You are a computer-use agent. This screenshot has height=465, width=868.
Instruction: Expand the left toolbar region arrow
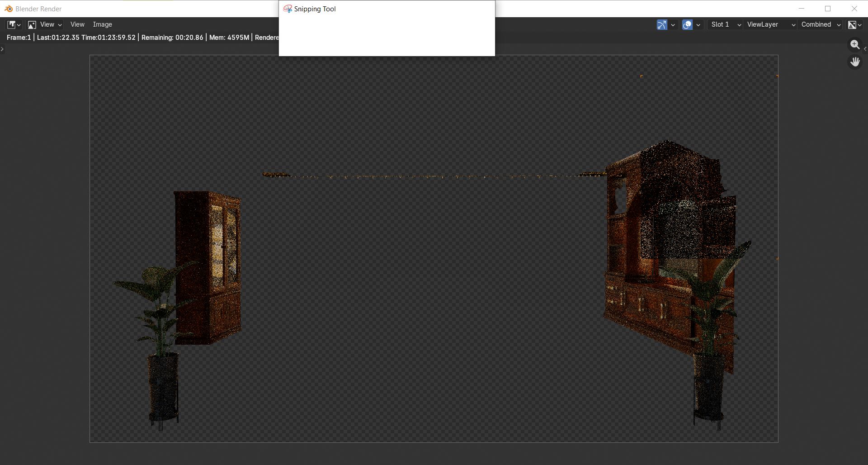click(x=2, y=49)
